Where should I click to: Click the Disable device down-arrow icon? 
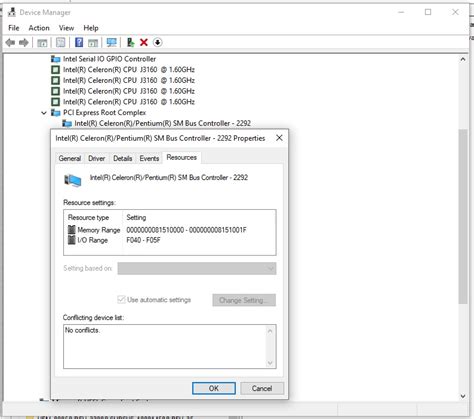[x=158, y=42]
